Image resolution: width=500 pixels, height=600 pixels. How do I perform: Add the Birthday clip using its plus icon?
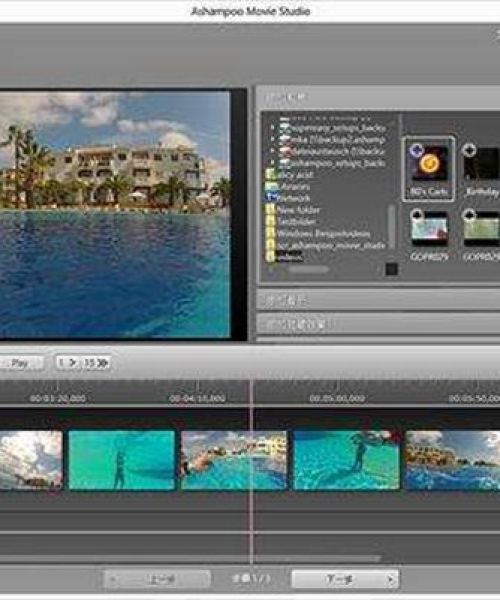[x=469, y=150]
